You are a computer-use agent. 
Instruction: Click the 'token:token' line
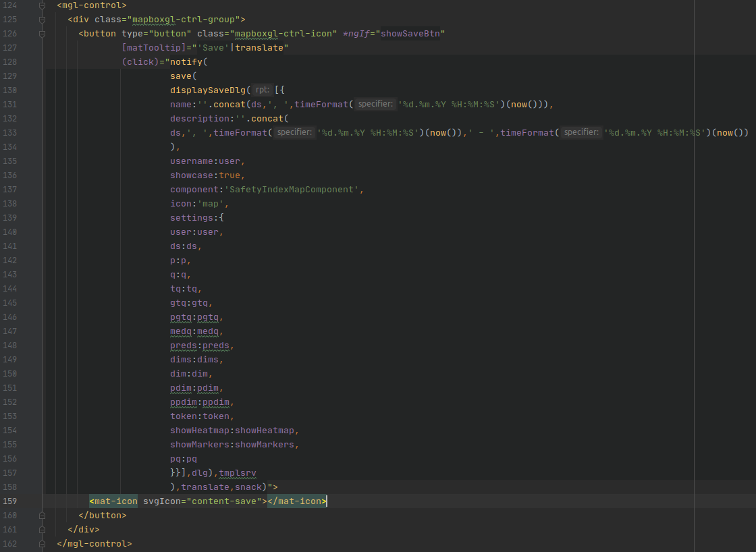pos(202,416)
